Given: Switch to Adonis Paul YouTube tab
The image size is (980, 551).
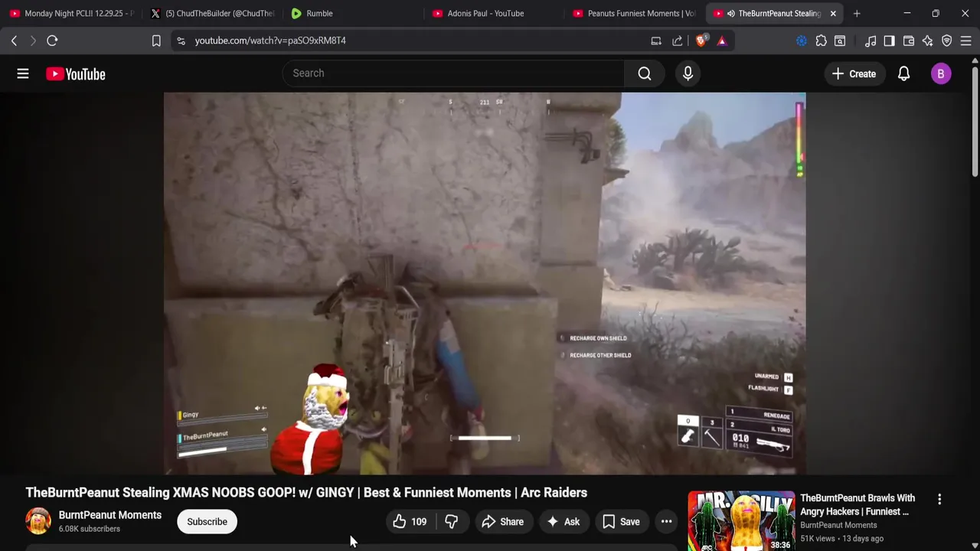Looking at the screenshot, I should click(x=494, y=13).
